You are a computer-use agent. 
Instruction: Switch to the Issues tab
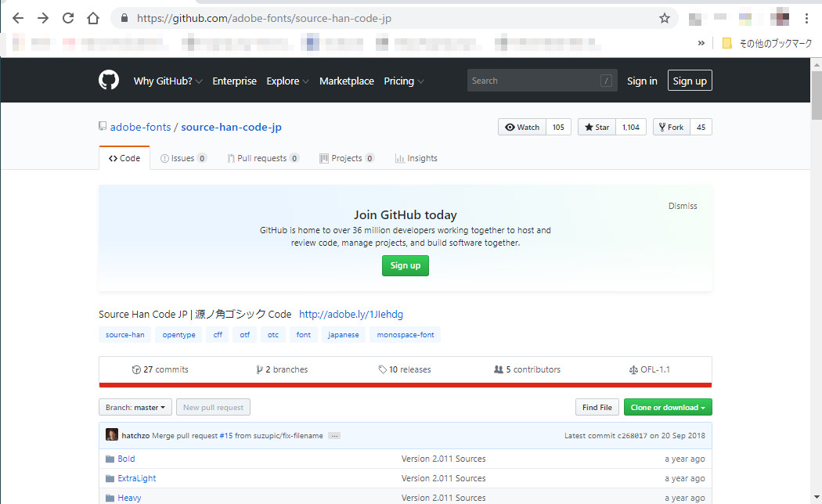(x=183, y=158)
